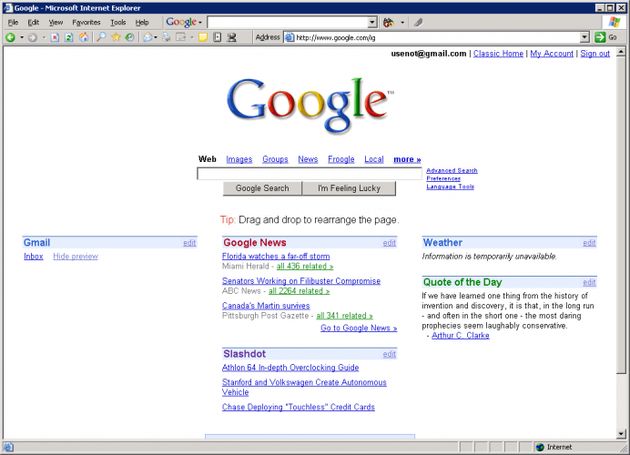Go to the Home page icon

[x=84, y=37]
